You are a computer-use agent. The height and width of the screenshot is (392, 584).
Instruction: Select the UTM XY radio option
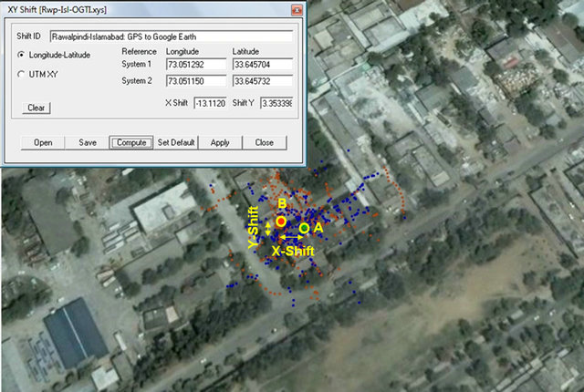click(22, 75)
